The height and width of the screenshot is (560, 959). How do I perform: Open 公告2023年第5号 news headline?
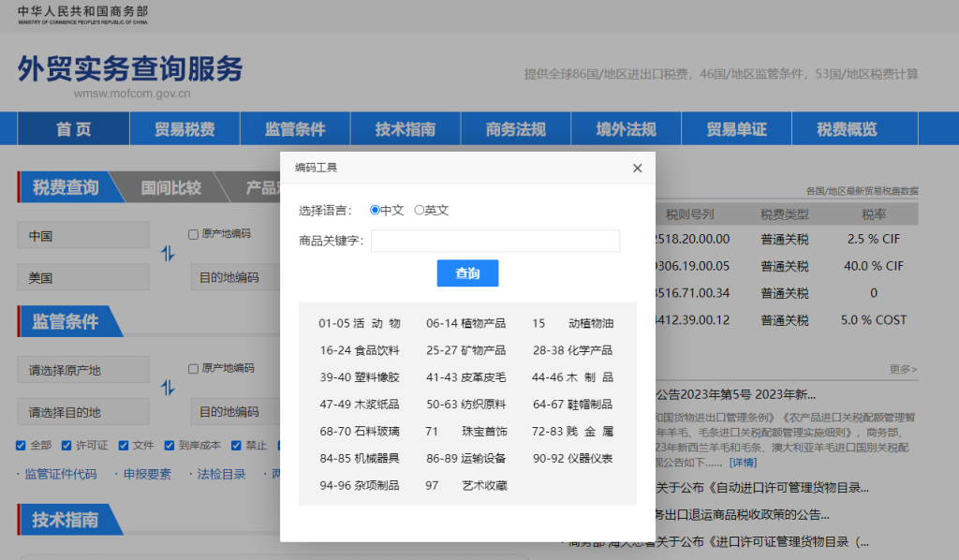pos(736,394)
